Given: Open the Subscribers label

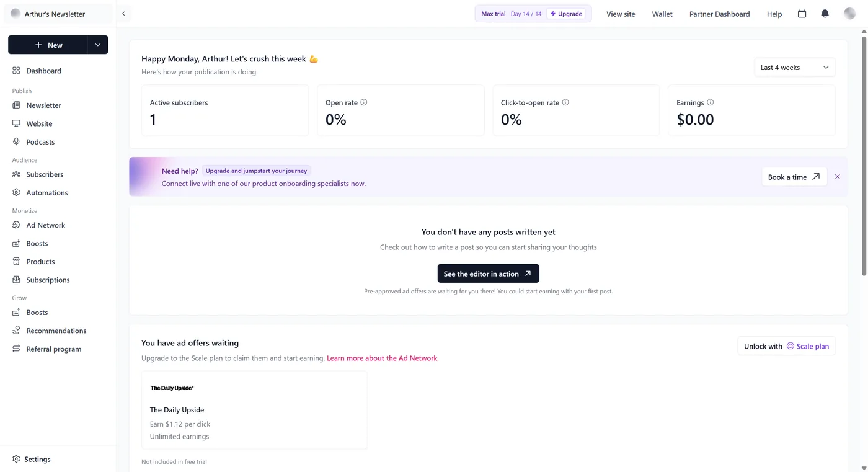Looking at the screenshot, I should pyautogui.click(x=45, y=174).
